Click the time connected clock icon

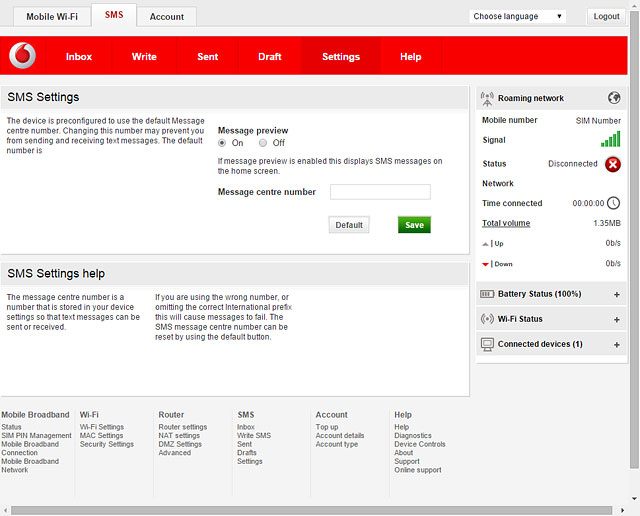(x=613, y=203)
